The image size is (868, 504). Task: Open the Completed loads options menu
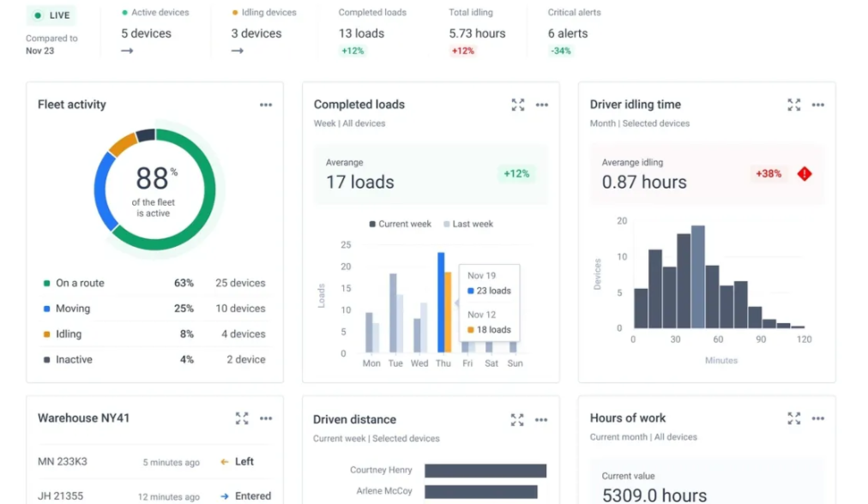point(542,105)
